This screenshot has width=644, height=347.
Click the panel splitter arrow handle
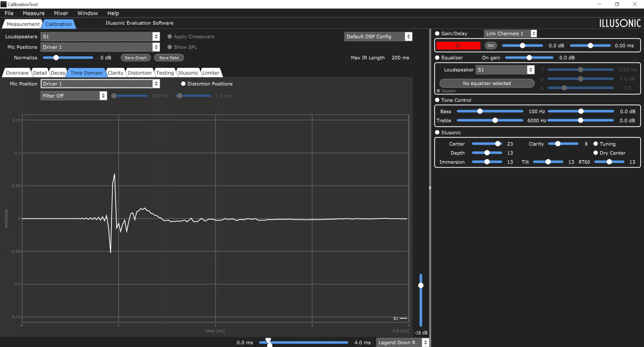click(430, 188)
